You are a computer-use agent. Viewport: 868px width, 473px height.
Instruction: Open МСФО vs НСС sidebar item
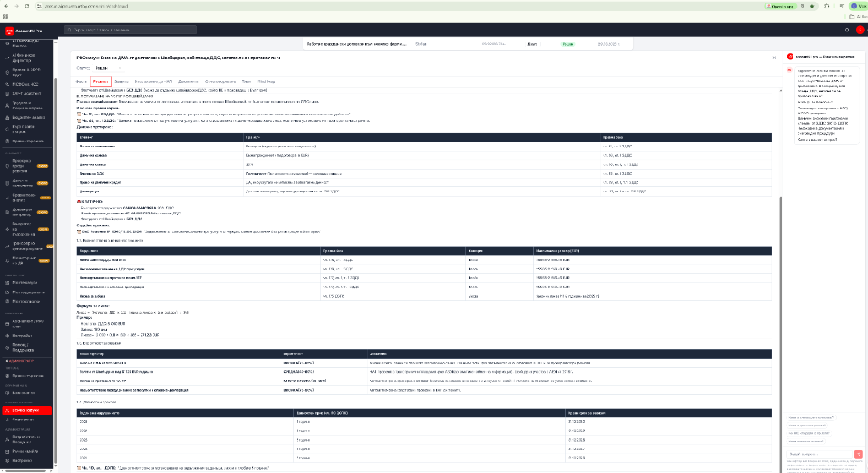click(25, 84)
